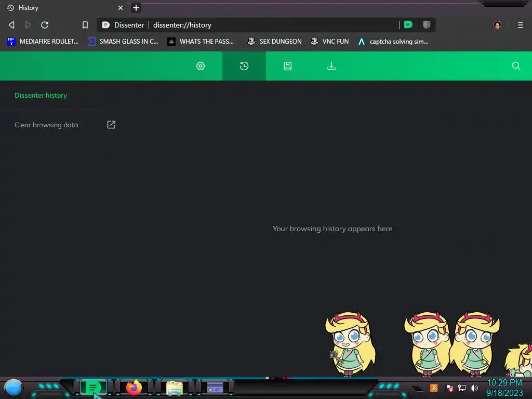The width and height of the screenshot is (532, 399).
Task: Click Clear browsing data
Action: click(46, 125)
